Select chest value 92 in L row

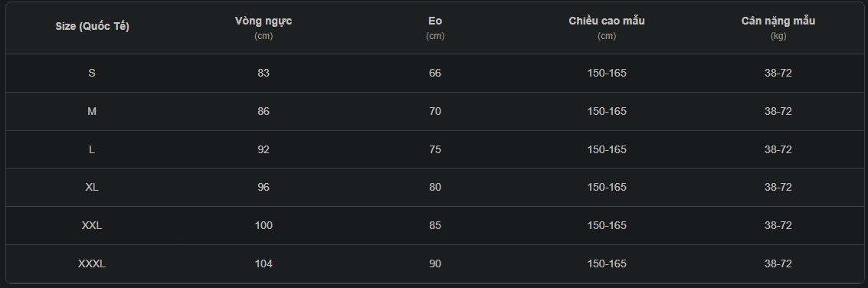(264, 149)
